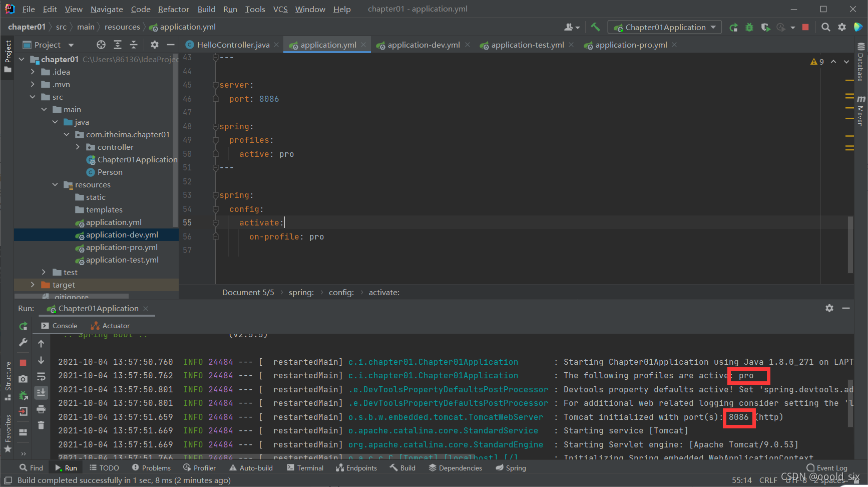Expand the controller package

click(78, 147)
